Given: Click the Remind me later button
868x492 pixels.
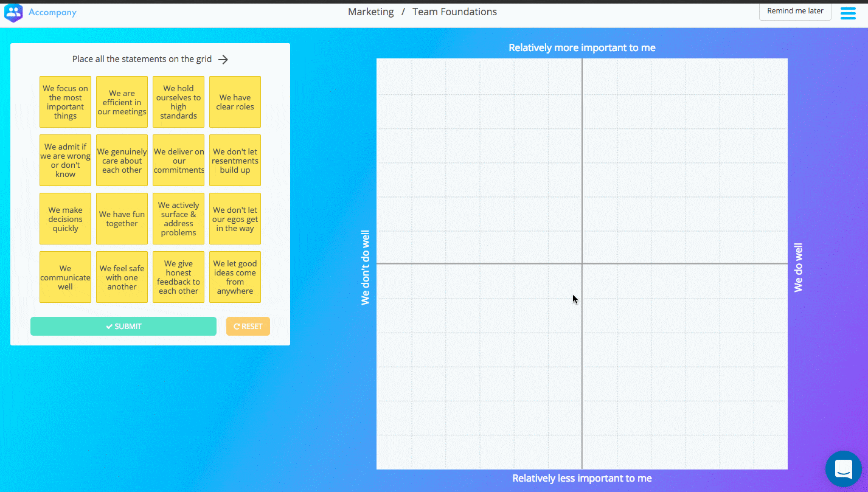Looking at the screenshot, I should 794,10.
